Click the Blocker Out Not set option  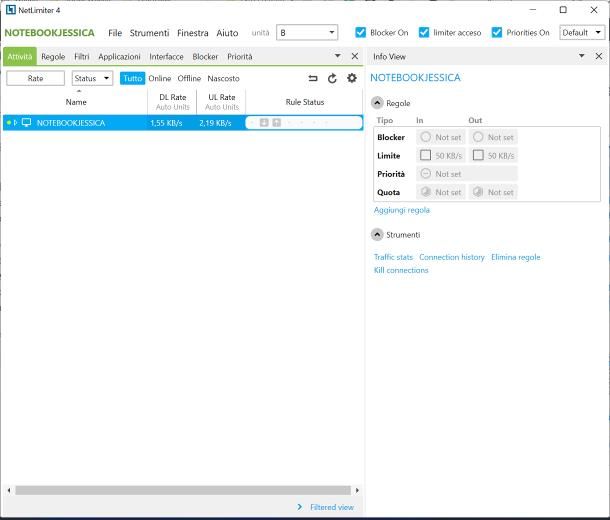point(493,137)
